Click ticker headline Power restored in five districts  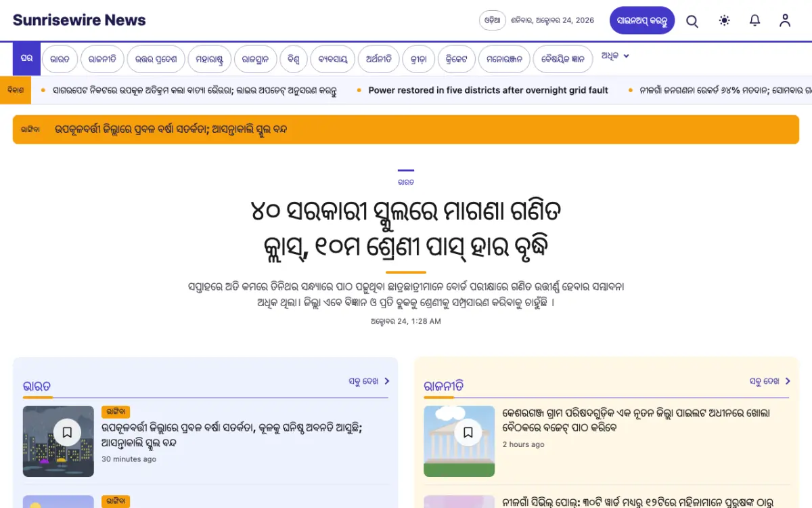pos(488,90)
